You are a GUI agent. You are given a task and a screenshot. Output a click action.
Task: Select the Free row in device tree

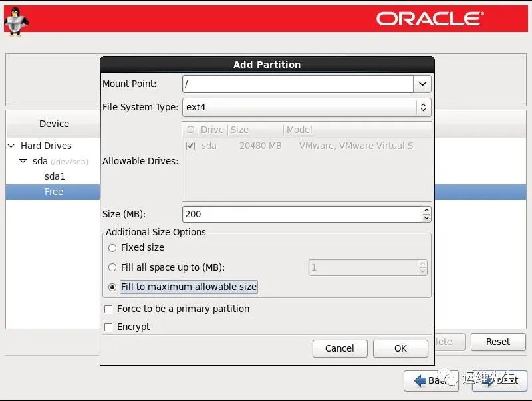coord(53,192)
